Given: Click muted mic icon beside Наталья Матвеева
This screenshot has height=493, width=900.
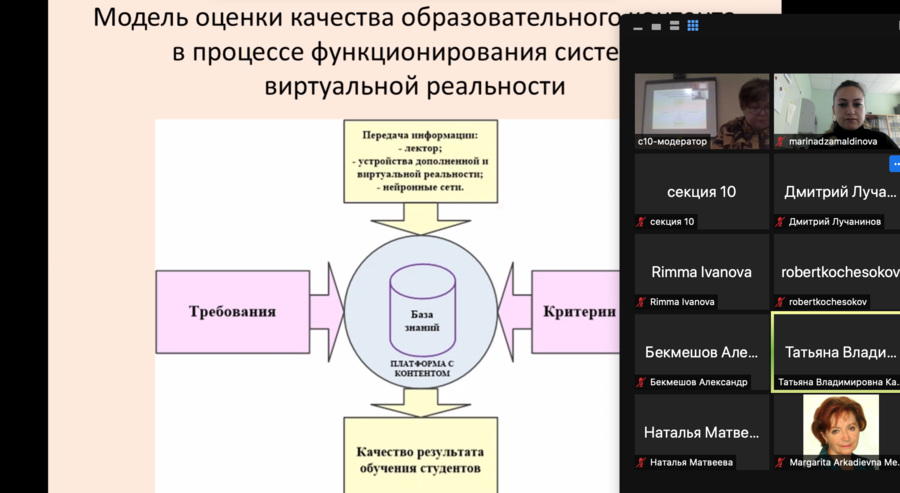Looking at the screenshot, I should (x=642, y=462).
